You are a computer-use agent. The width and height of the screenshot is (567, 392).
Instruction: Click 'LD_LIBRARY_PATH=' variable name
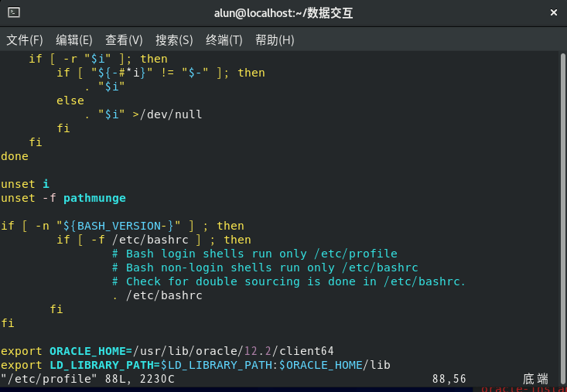(105, 365)
